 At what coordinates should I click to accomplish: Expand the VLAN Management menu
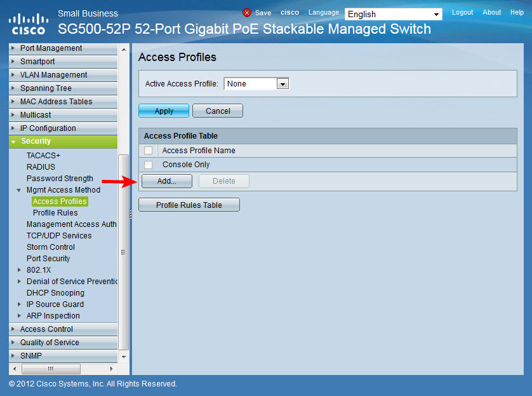coord(63,75)
